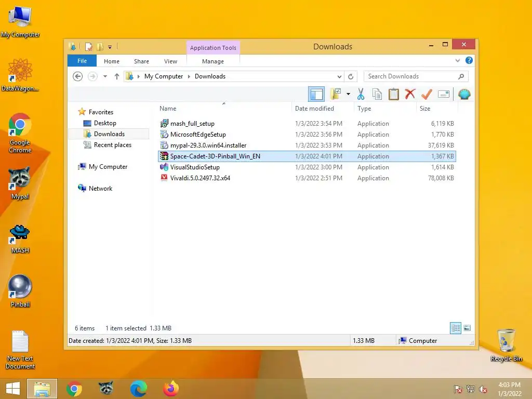532x399 pixels.
Task: Open Quick Access Toolbar customize dropdown
Action: [x=110, y=47]
